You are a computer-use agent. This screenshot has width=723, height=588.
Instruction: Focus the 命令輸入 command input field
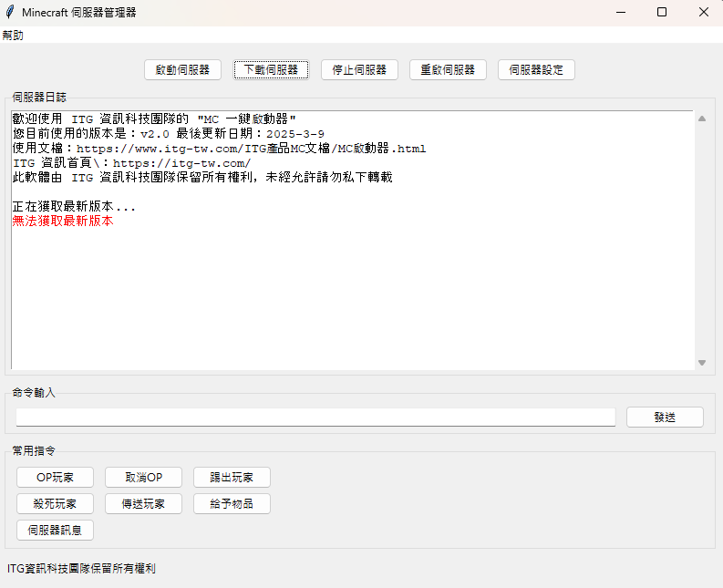point(315,417)
